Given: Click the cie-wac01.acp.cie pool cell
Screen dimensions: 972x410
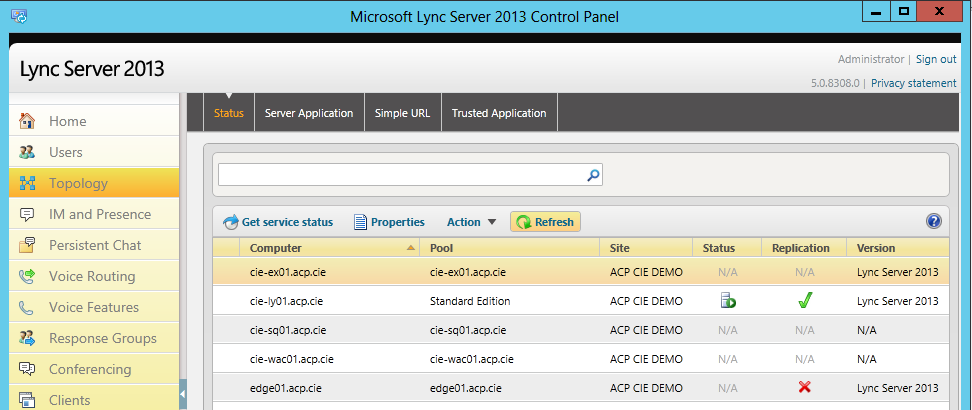Looking at the screenshot, I should (472, 359).
